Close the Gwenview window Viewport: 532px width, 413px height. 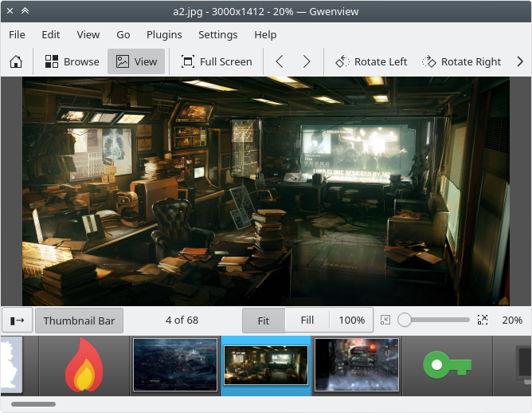10,11
